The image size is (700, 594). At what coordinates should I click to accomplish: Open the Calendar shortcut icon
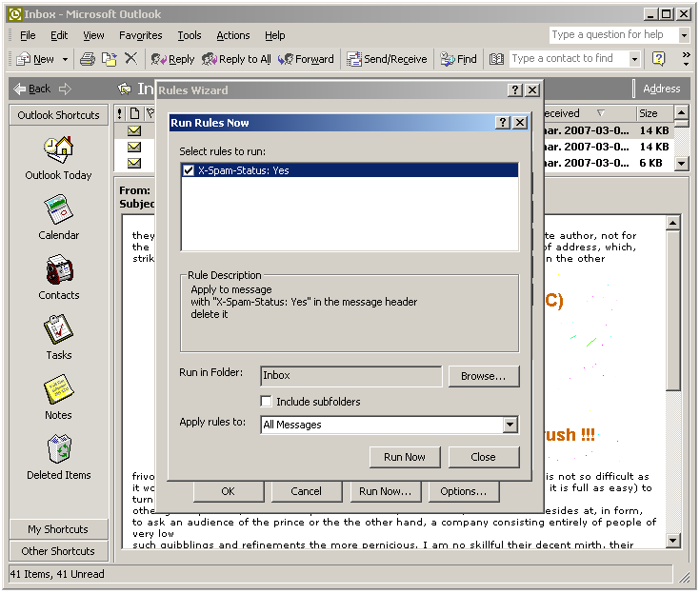pos(58,209)
